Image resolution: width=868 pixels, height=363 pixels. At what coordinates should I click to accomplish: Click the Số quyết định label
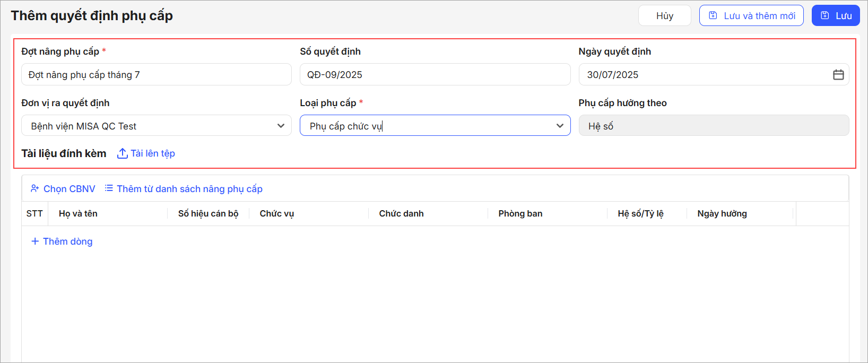click(330, 51)
